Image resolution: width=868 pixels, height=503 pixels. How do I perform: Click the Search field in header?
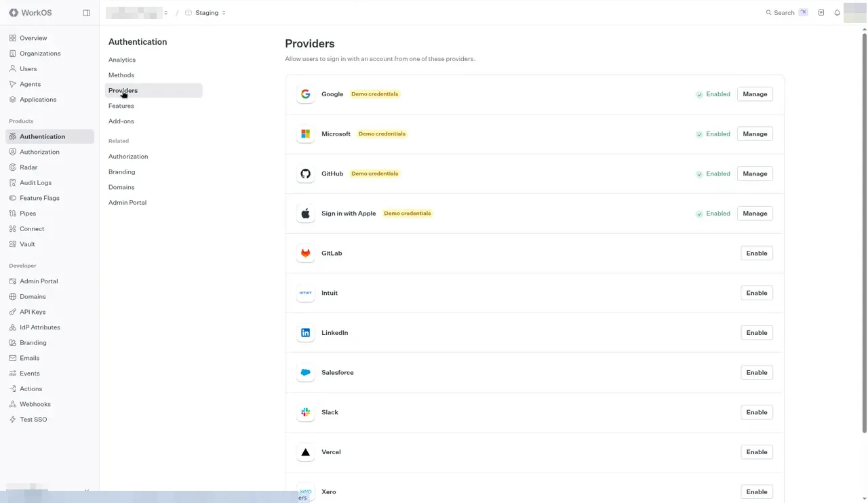tap(787, 13)
